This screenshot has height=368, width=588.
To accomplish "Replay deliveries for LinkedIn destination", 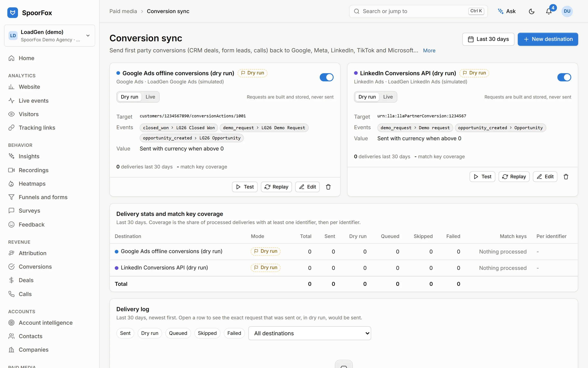I will point(514,177).
